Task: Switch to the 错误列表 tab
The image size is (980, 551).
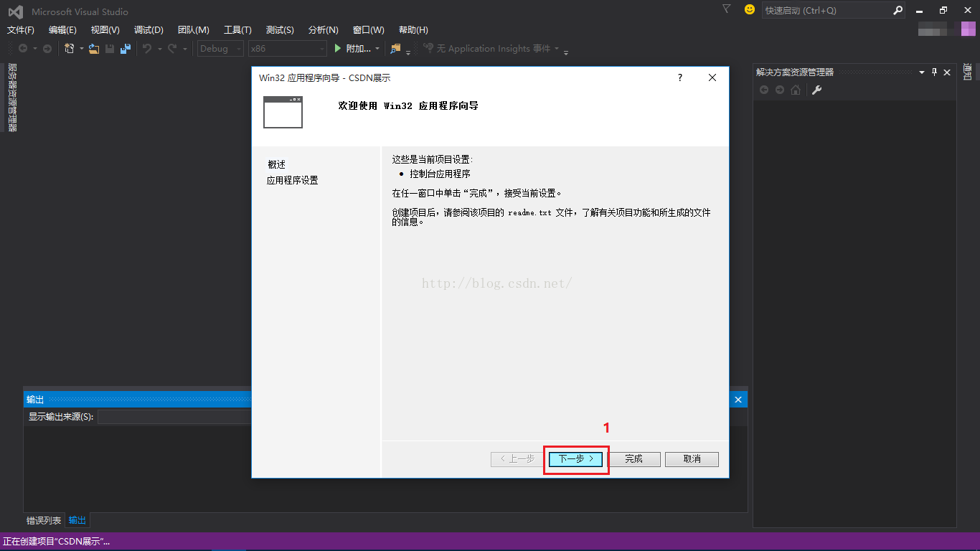Action: point(44,520)
